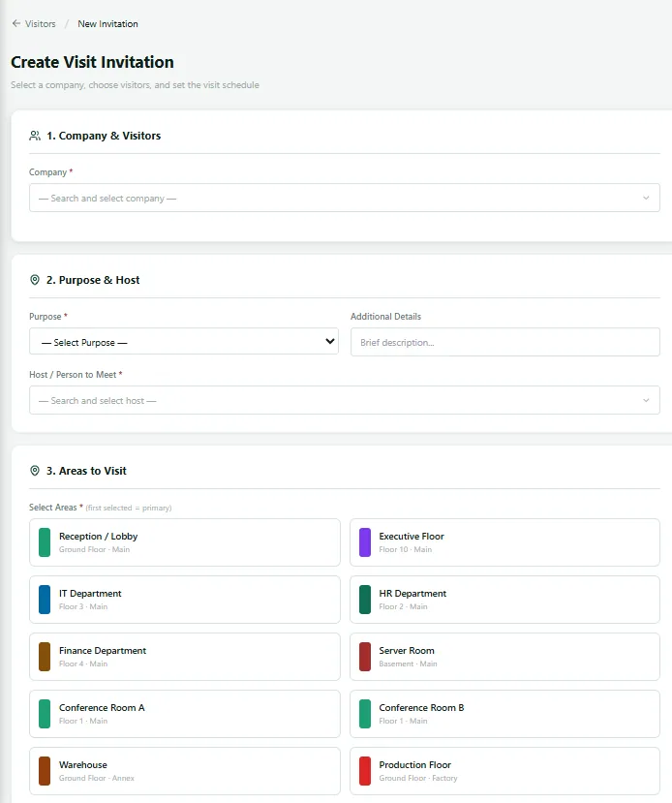
Task: Click the brown marker of Finance Department
Action: 45,657
